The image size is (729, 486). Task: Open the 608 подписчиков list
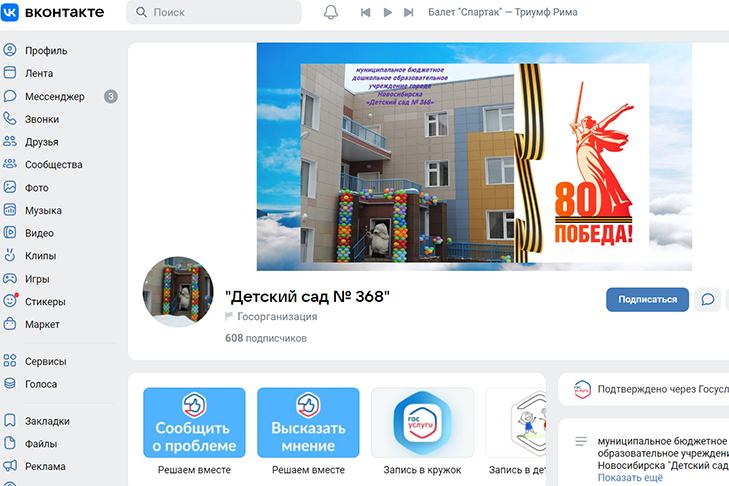[266, 338]
